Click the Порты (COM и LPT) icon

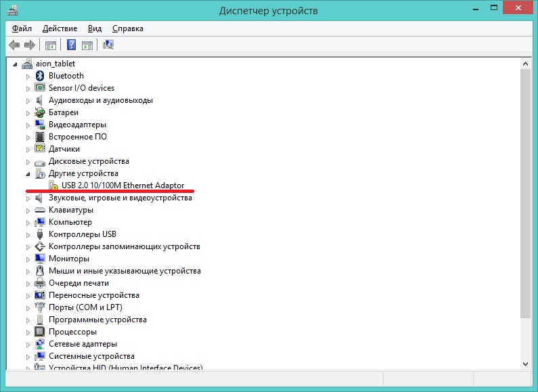click(40, 307)
